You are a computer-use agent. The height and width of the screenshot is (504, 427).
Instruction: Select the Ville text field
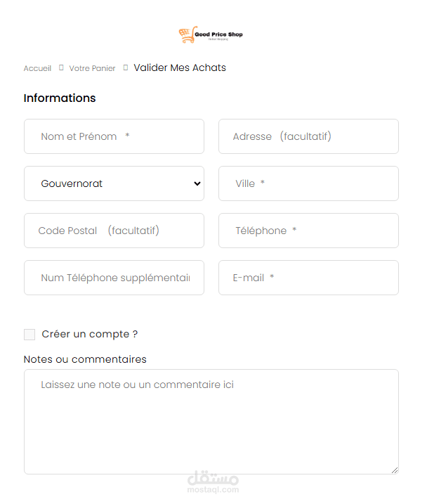tap(308, 183)
